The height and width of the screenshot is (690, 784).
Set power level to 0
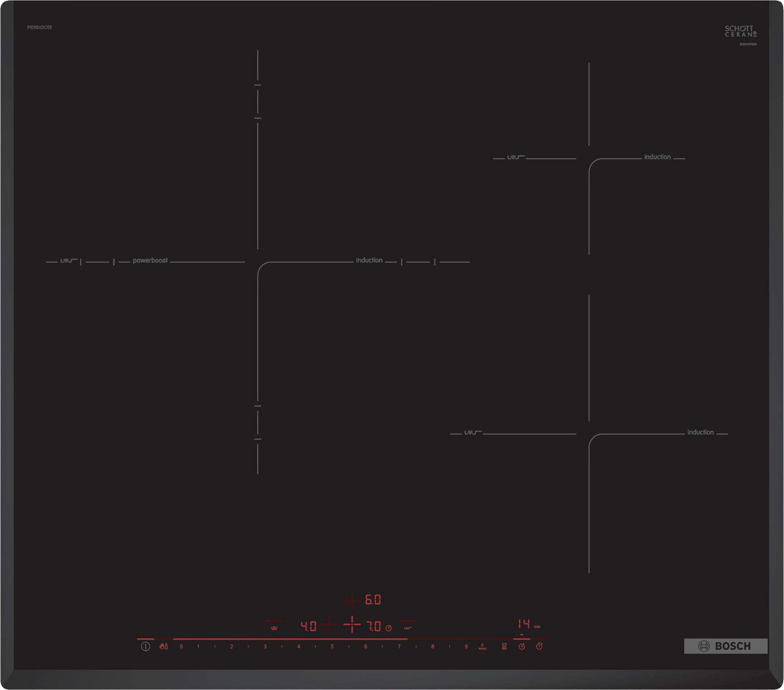181,647
